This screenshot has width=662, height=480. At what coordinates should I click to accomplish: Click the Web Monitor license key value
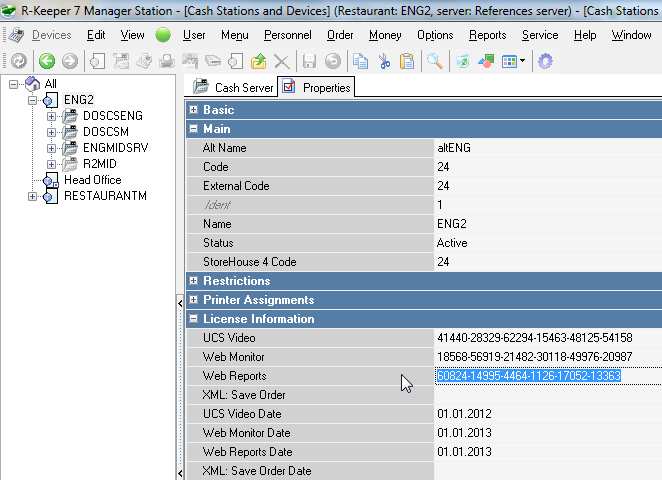534,357
